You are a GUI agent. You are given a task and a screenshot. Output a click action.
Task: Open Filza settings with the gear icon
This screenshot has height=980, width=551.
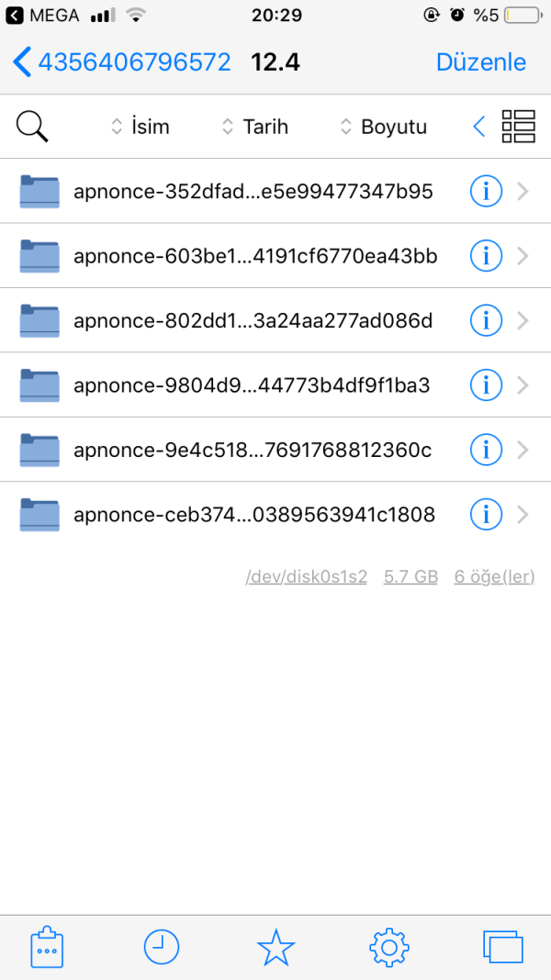point(388,947)
